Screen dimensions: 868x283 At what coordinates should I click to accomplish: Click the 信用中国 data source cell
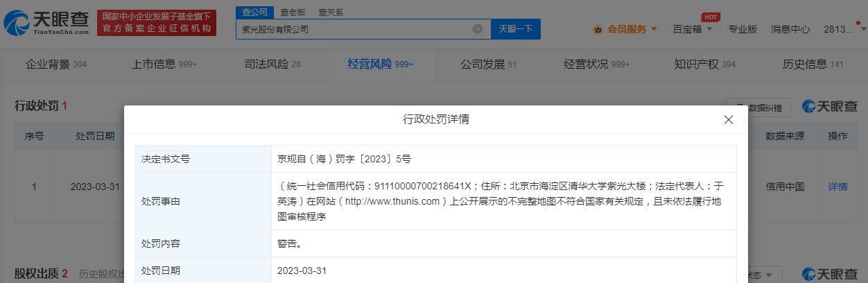point(785,187)
